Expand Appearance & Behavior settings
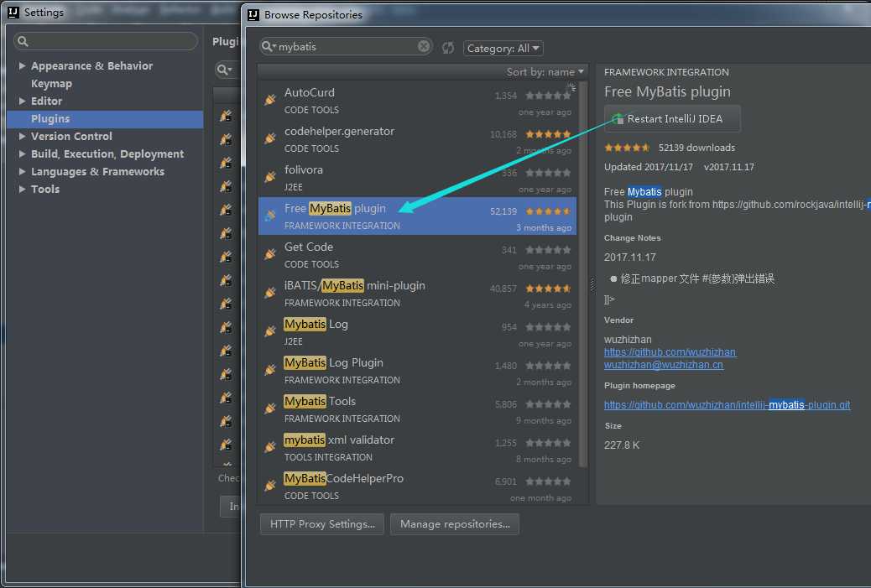 pos(22,65)
